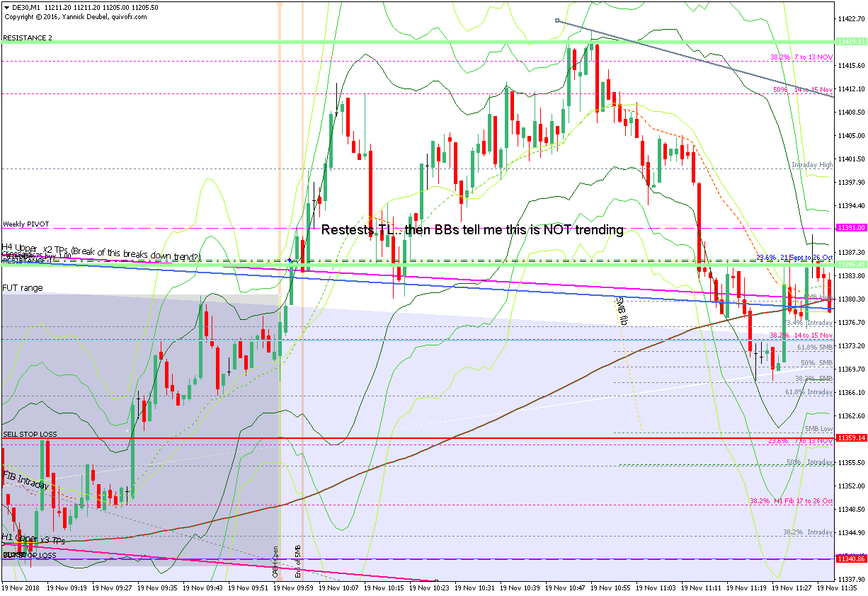Select the 'RESISTANCE 2' level label
Viewport: 868px width, 596px height.
(28, 38)
